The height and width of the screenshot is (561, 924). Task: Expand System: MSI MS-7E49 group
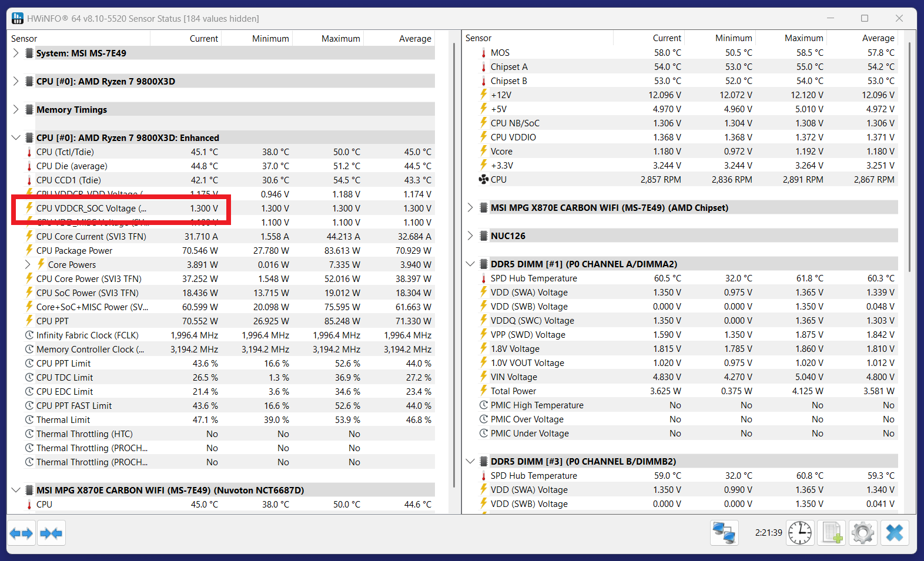click(16, 53)
